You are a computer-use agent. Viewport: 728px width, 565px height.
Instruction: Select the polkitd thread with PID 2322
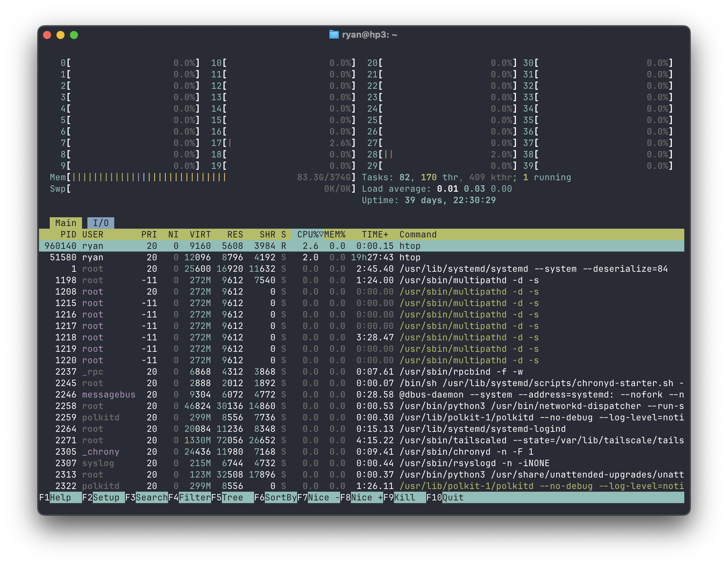362,486
